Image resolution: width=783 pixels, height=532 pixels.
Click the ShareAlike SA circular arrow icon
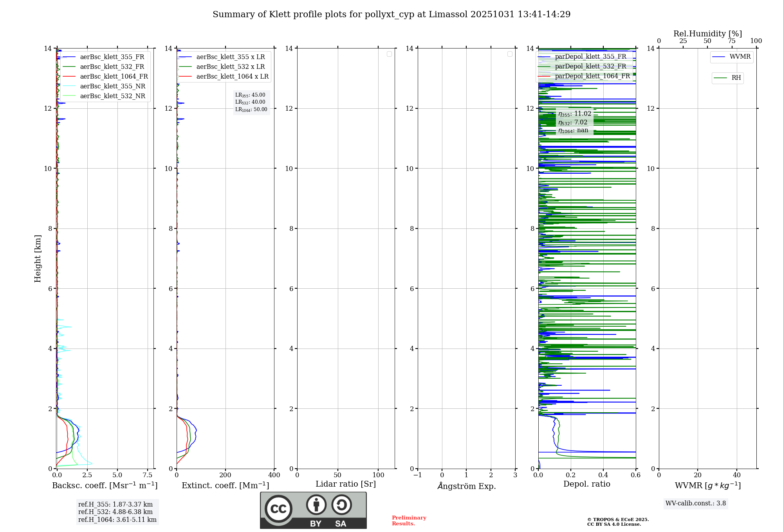pyautogui.click(x=341, y=505)
